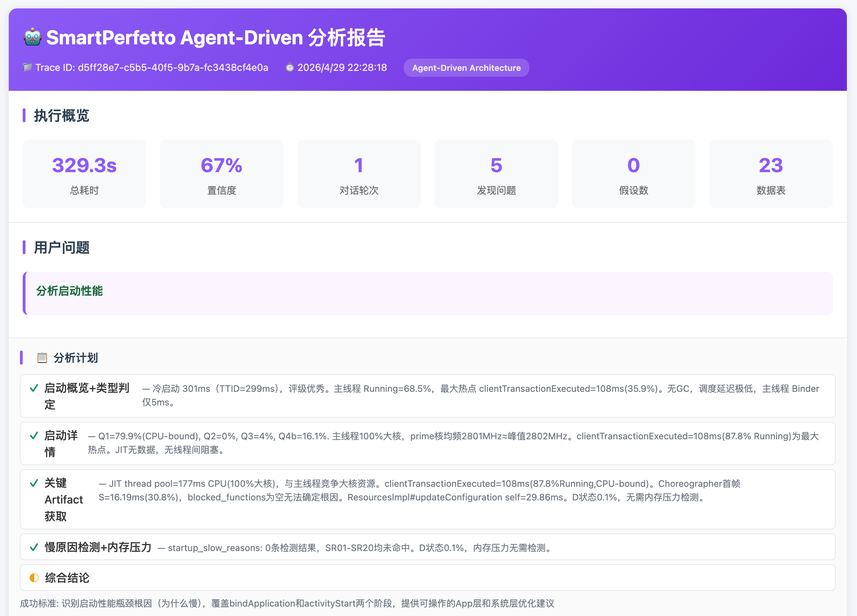Screen dimensions: 857x616
Task: Click the green checkmark on 慢原因检测+内存压力
Action: click(33, 547)
